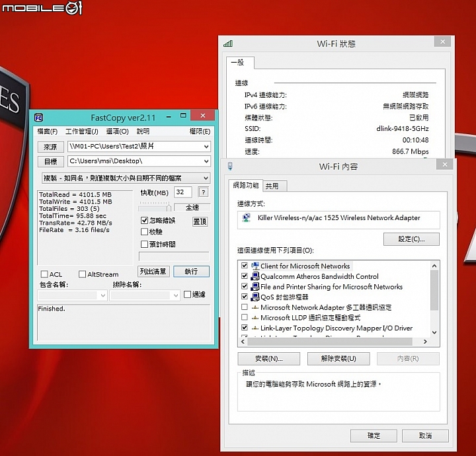Toggle the ACL checkbox
Screen dimensions: 476x456
(x=44, y=274)
